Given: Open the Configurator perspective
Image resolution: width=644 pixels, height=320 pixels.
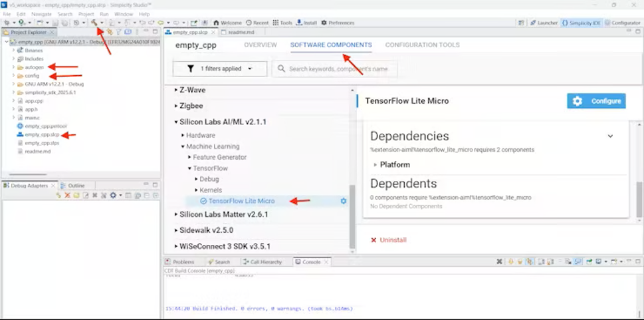Looking at the screenshot, I should coord(623,23).
